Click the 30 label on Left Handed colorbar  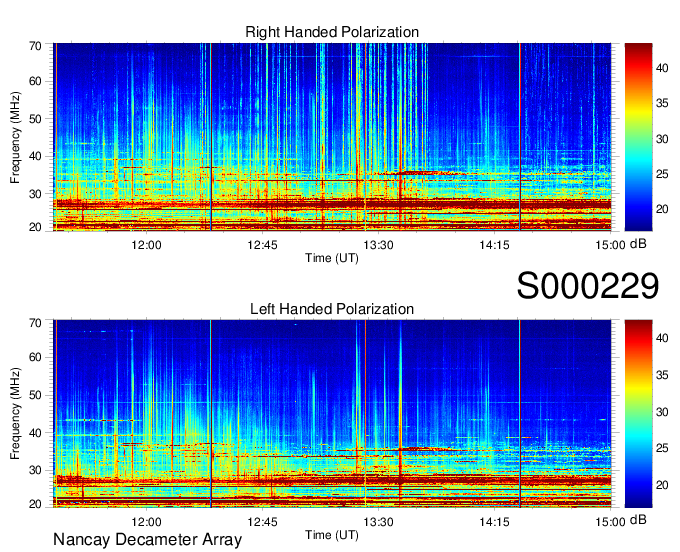[x=662, y=412]
